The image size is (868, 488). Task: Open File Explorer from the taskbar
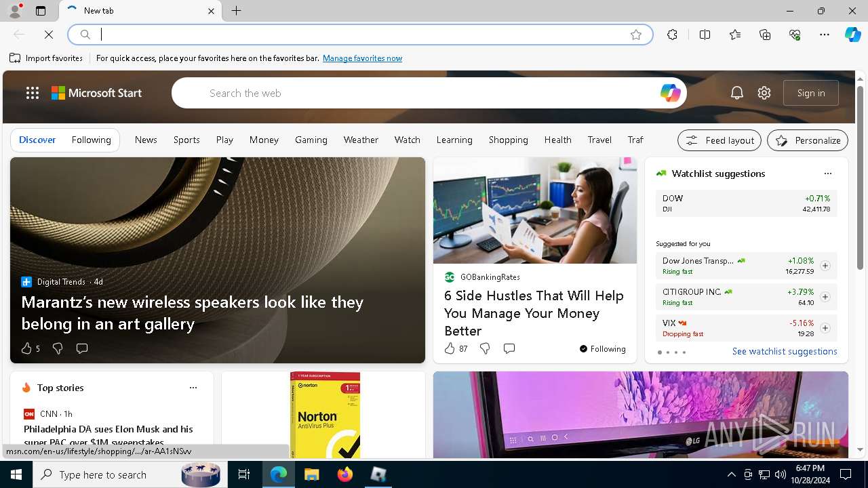[x=311, y=474]
